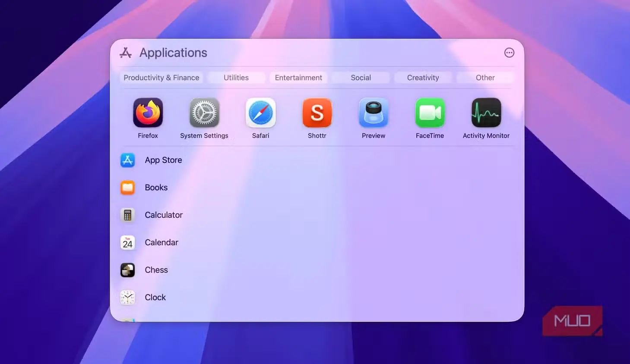Image resolution: width=630 pixels, height=364 pixels.
Task: Filter apps by Social category
Action: pos(361,78)
